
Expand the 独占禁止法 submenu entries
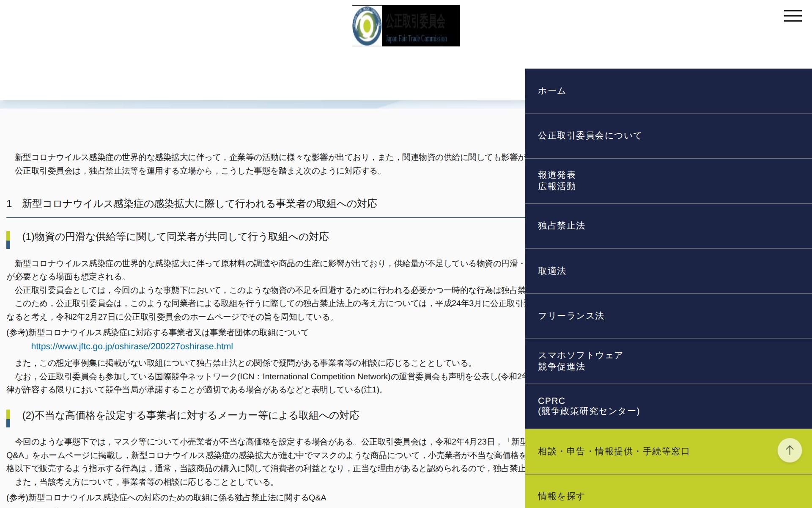(561, 226)
